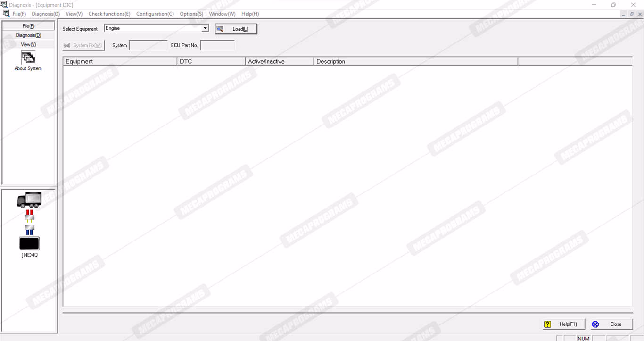Click the NEXIQ adapter device icon

[29, 243]
